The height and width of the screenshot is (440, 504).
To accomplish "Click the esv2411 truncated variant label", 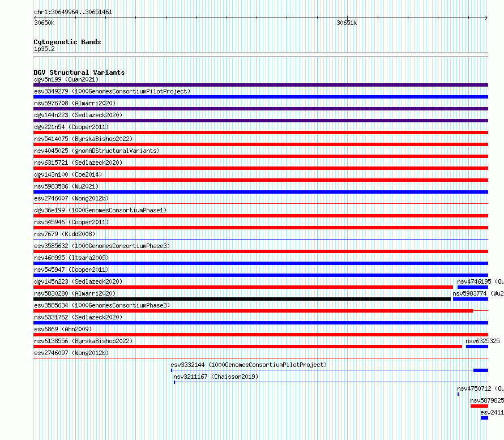I will (x=492, y=412).
